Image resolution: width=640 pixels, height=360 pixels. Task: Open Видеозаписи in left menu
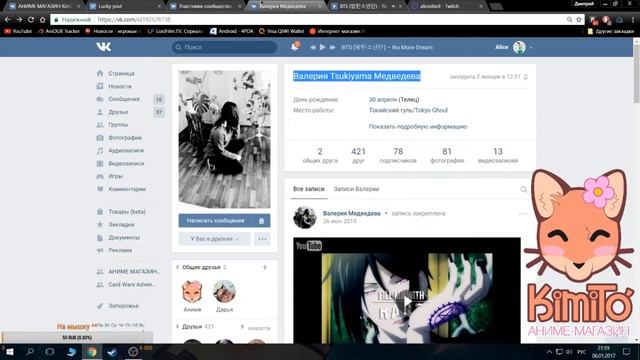pos(126,163)
